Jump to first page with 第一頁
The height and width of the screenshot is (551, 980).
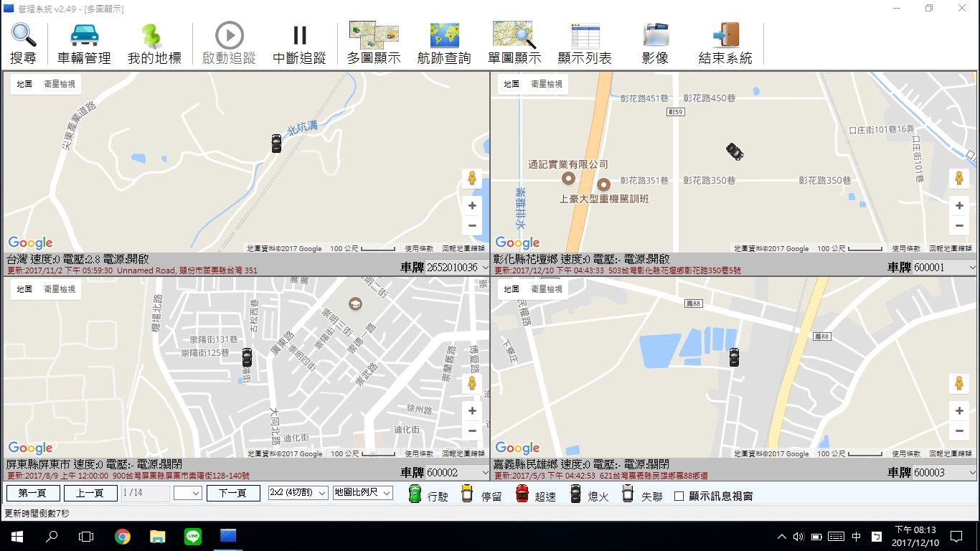point(33,493)
